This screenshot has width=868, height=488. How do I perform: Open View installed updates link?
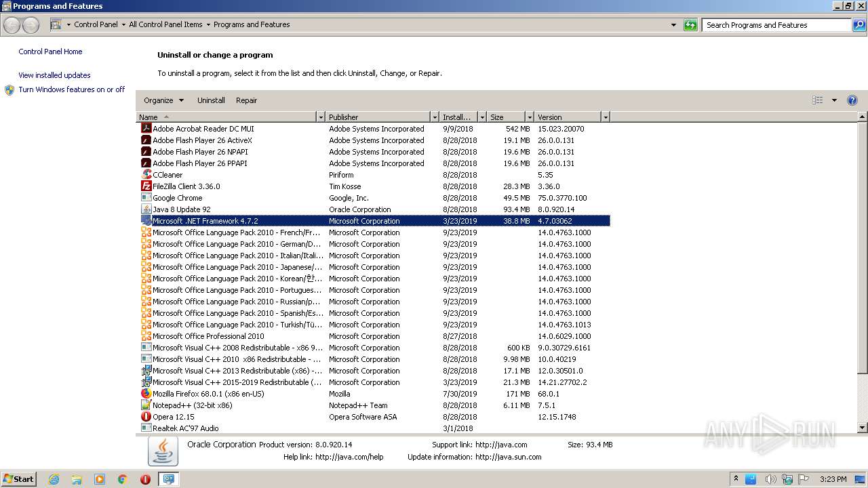point(54,75)
